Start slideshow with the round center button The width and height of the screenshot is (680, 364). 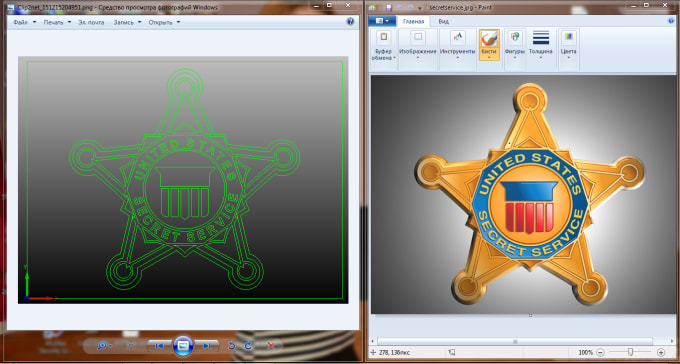click(x=183, y=346)
